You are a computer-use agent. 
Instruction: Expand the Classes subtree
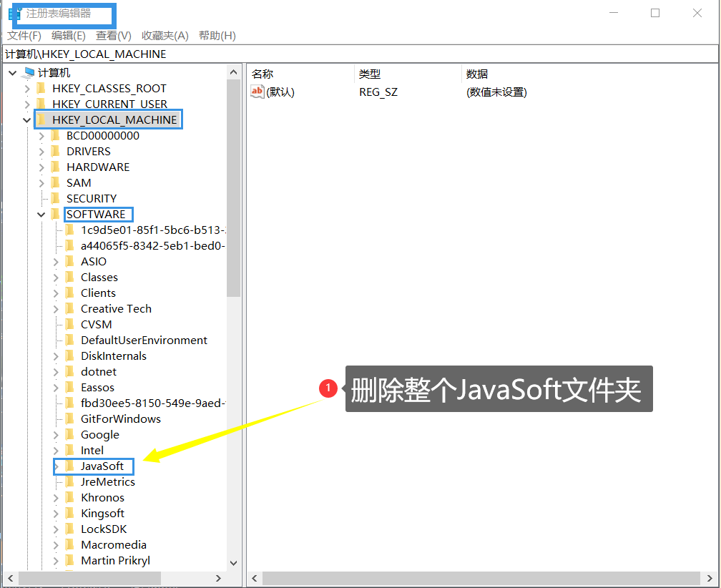(56, 277)
